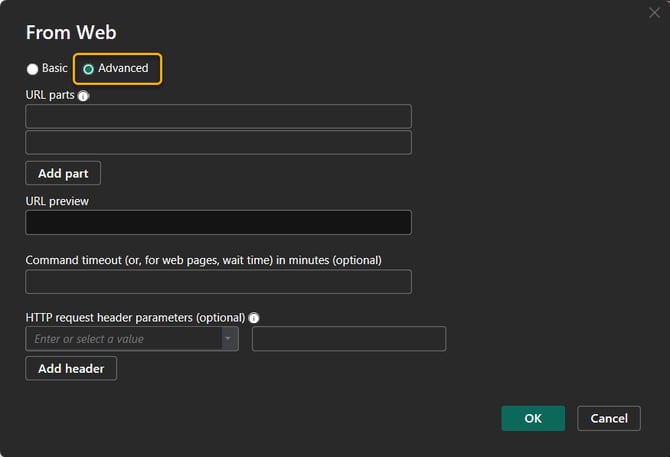Click the HTTP header value text field
Screen dimensions: 670x457
348,339
